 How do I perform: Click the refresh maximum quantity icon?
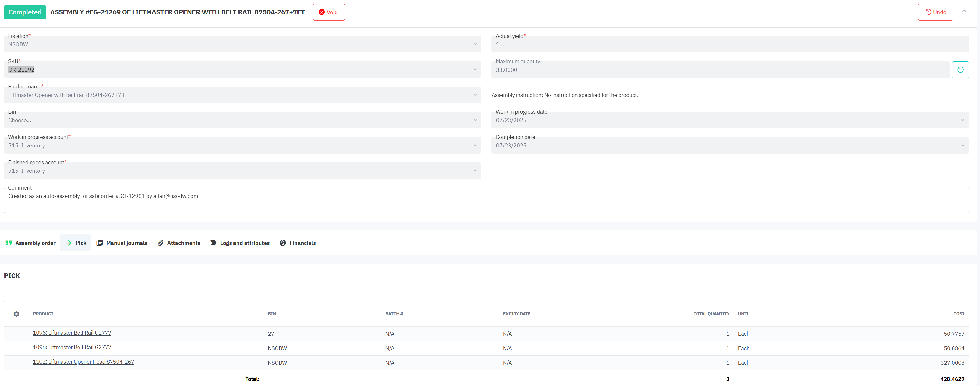point(960,70)
